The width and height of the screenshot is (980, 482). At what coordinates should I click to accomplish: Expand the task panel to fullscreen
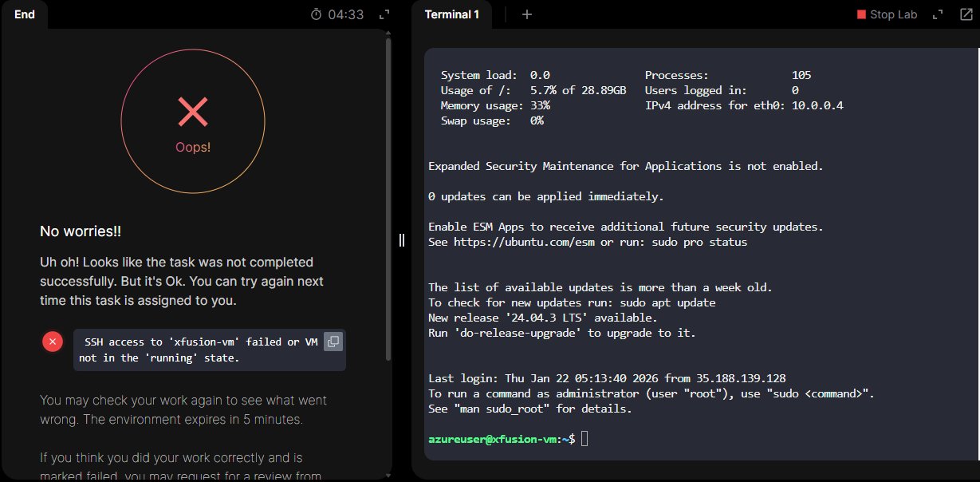[x=384, y=14]
